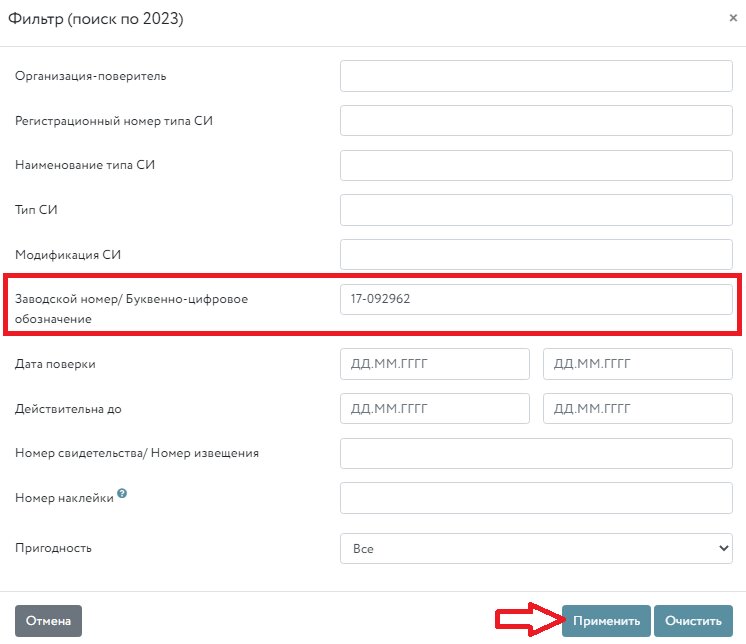This screenshot has height=644, width=746.
Task: Click the Модификация СИ label
Action: pyautogui.click(x=68, y=255)
